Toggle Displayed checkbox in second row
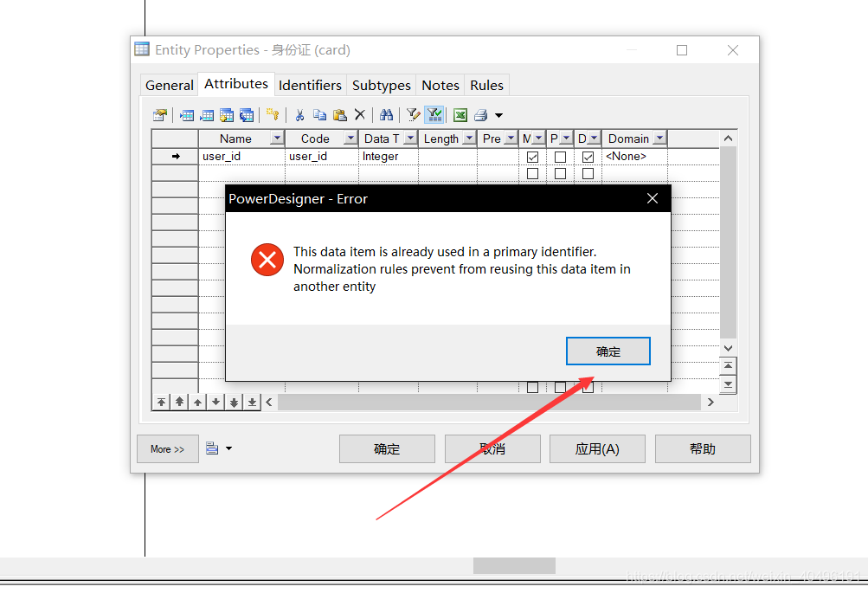The width and height of the screenshot is (868, 593). coord(588,173)
